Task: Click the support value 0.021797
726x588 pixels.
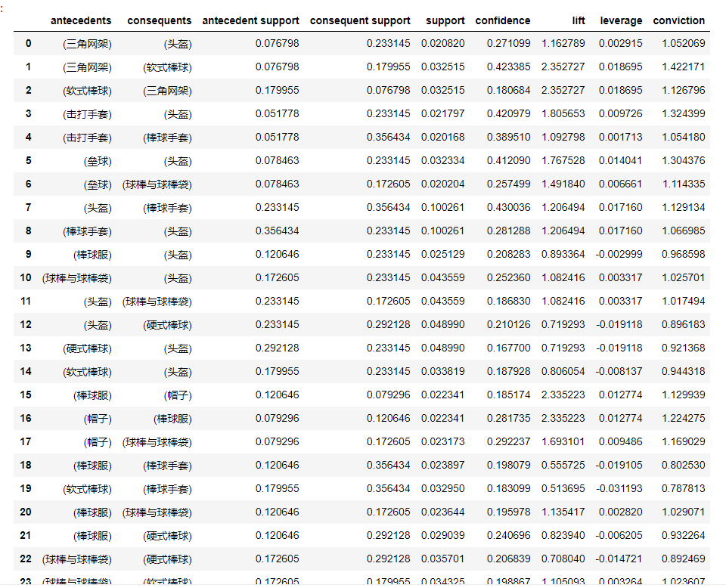Action: coord(443,114)
